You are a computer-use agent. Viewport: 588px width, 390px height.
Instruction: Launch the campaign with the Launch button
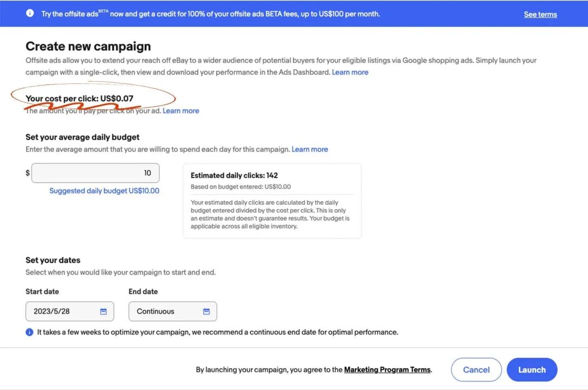(532, 370)
